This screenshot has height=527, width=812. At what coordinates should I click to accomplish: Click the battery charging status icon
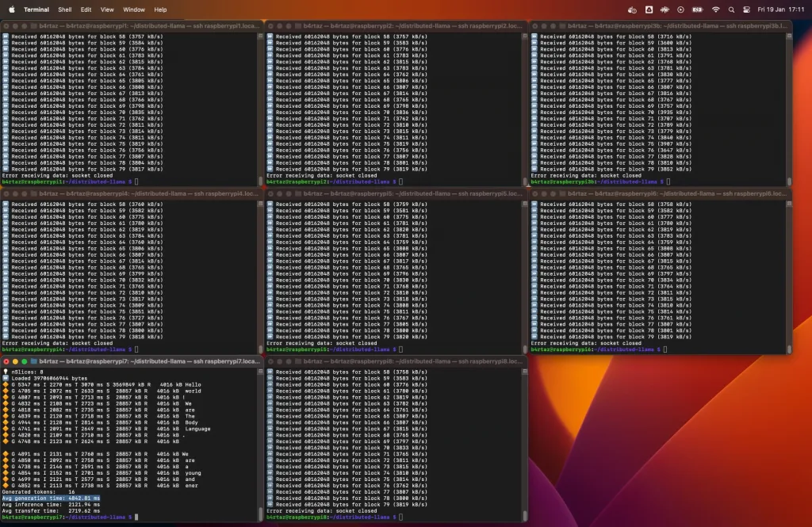pyautogui.click(x=698, y=10)
